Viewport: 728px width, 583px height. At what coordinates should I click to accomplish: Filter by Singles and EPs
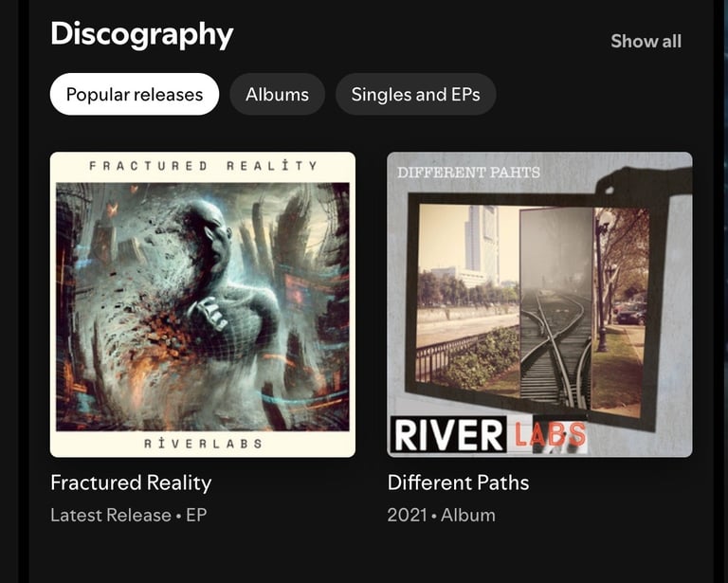[415, 94]
